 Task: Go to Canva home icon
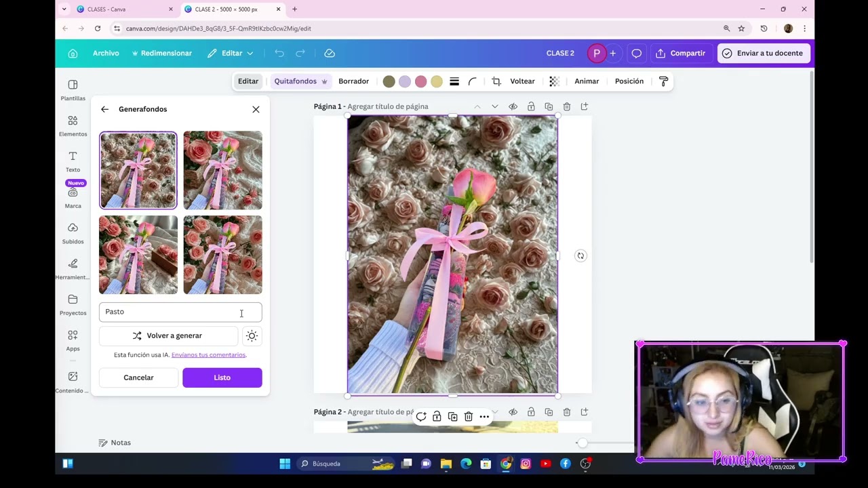coord(73,53)
